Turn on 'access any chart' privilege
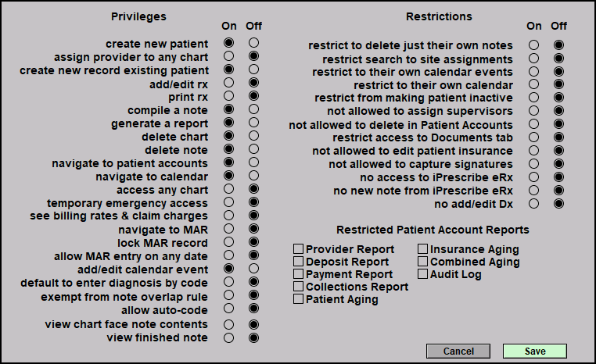Viewport: 596px width, 364px height. (229, 189)
